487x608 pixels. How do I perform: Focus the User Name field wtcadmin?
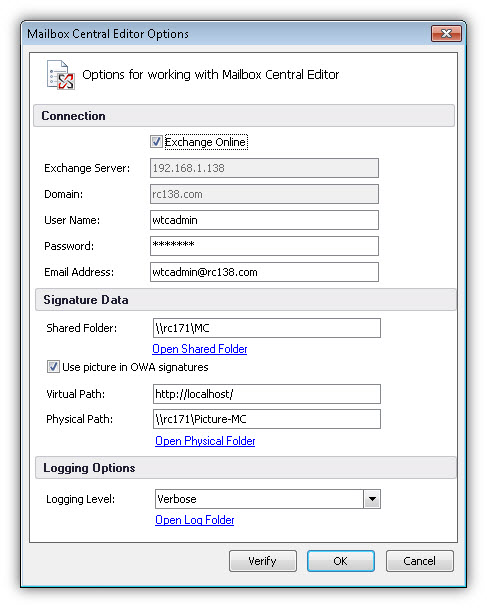point(264,220)
